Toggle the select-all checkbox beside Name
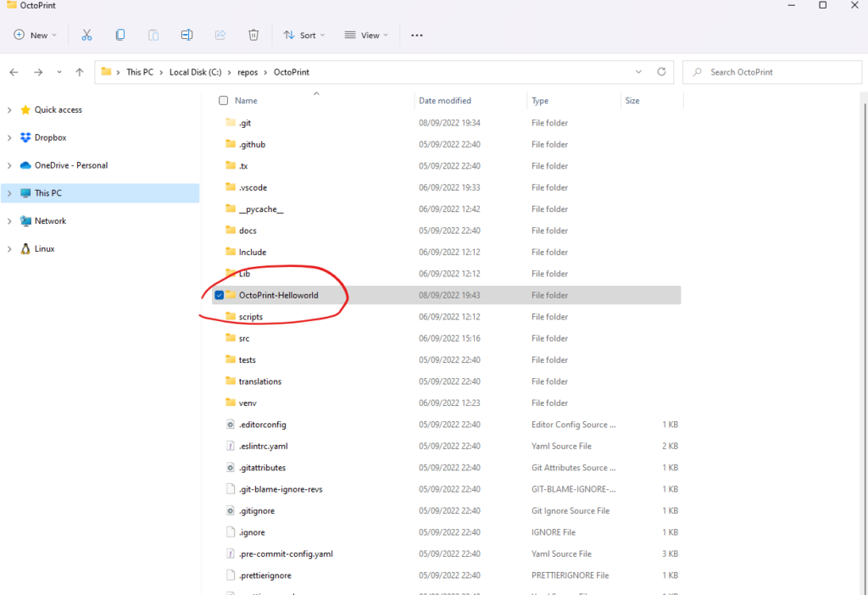Image resolution: width=868 pixels, height=595 pixels. 223,101
